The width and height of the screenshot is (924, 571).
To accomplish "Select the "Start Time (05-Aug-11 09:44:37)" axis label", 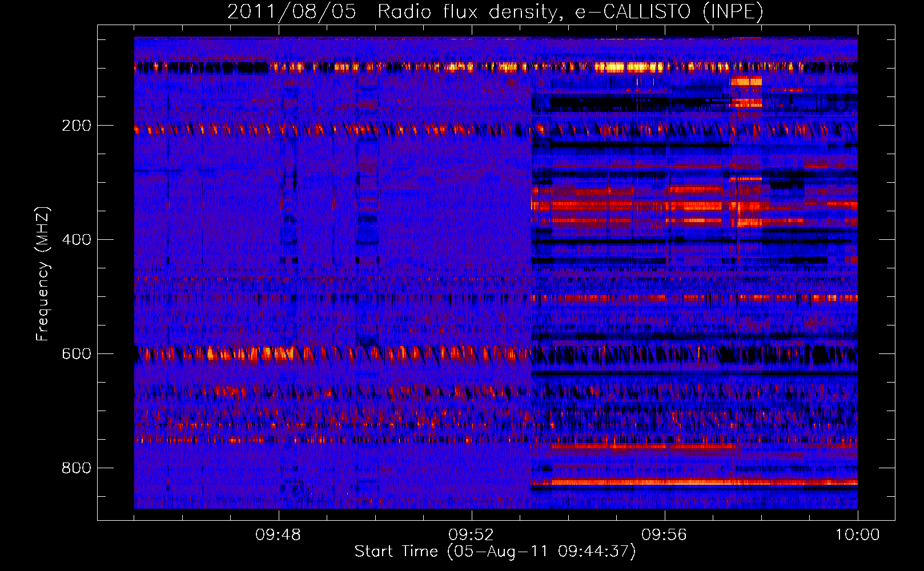I will click(x=495, y=552).
